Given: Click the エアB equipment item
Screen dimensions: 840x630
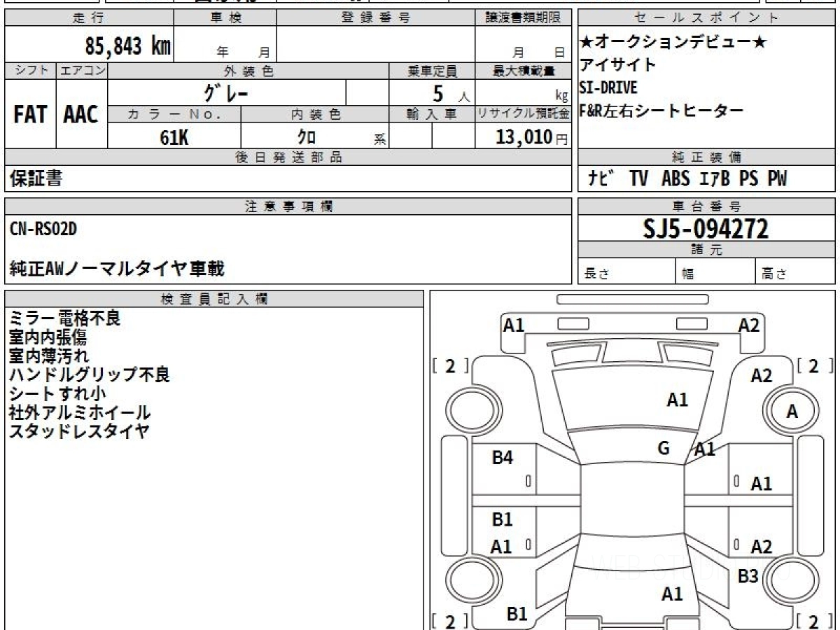Looking at the screenshot, I should [714, 179].
